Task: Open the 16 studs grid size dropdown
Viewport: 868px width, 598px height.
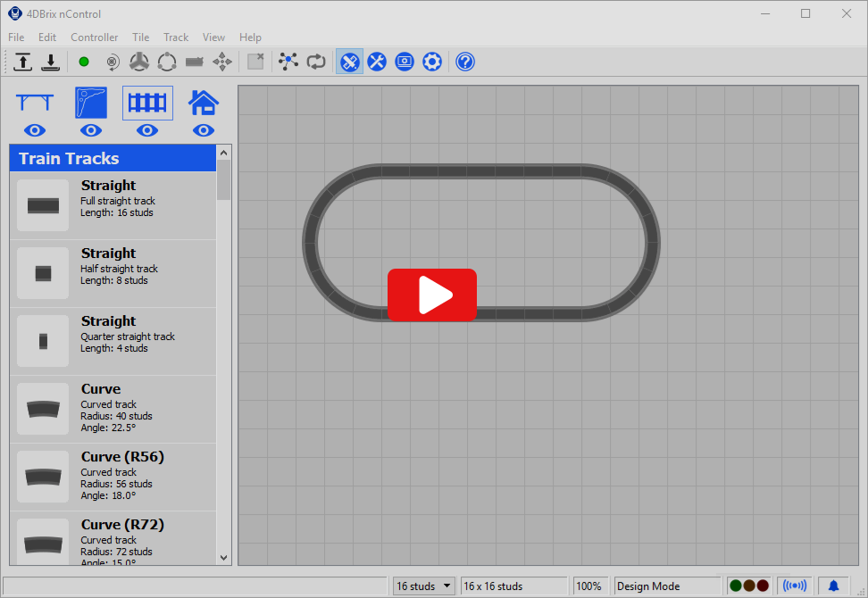Action: tap(424, 586)
